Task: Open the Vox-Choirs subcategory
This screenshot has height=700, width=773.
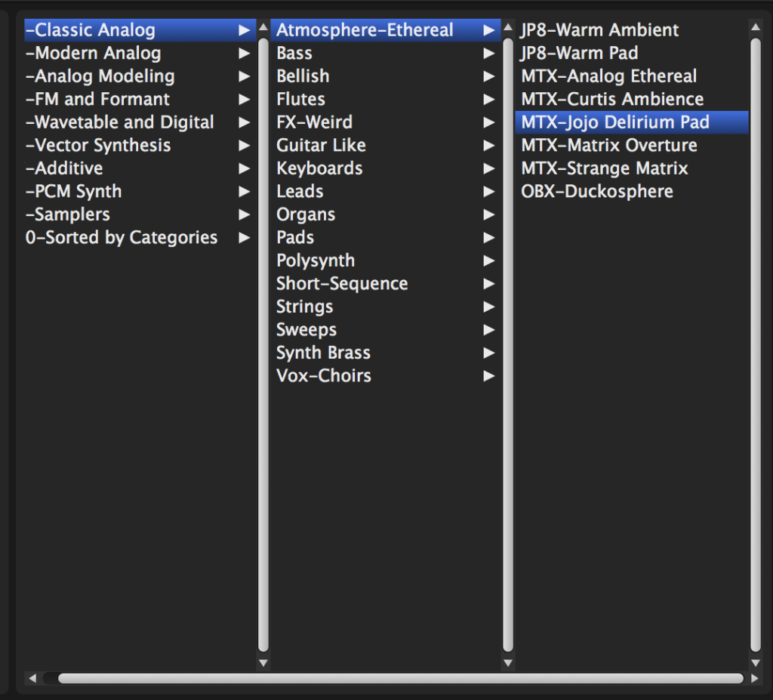Action: coord(386,376)
